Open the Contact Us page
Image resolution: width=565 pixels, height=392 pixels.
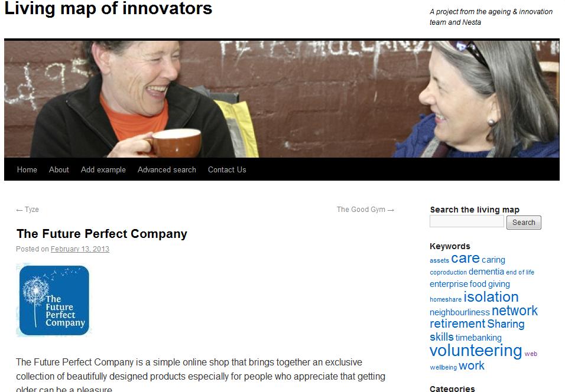227,169
